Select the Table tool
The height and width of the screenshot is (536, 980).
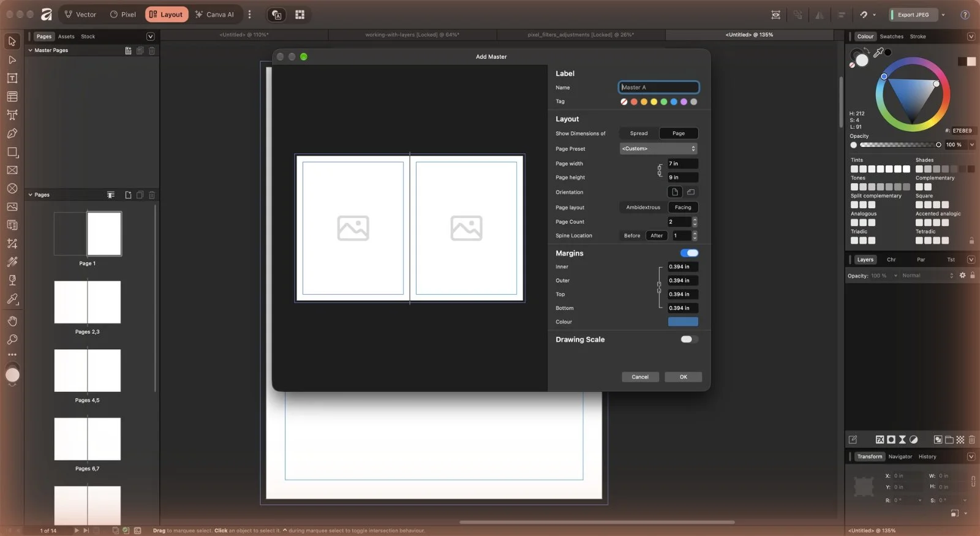(12, 96)
